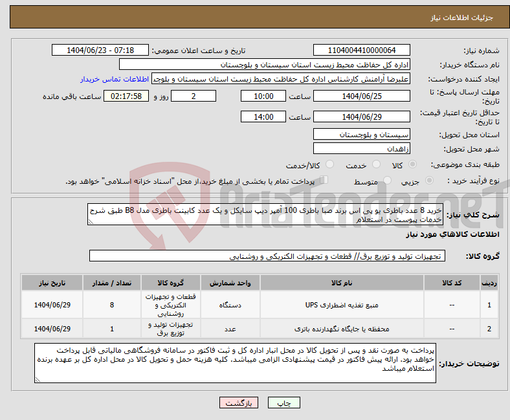510x420 pixels.
Task: Click the شهر محل تحویل field showing زاهدان
Action: [361, 148]
